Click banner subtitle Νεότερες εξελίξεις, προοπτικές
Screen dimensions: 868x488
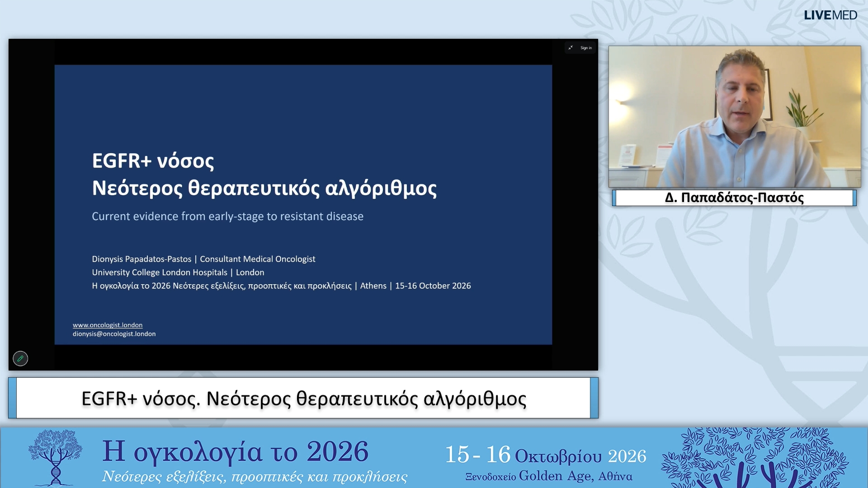255,477
